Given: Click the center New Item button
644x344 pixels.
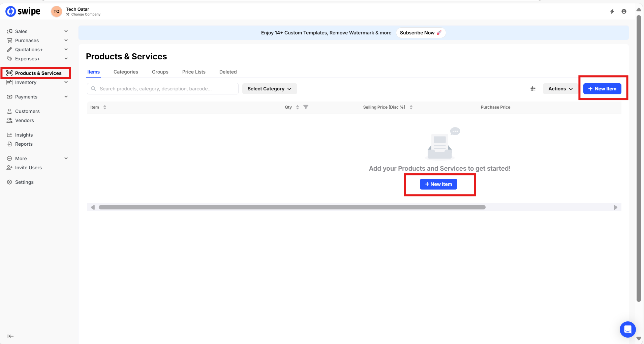Looking at the screenshot, I should click(x=438, y=184).
